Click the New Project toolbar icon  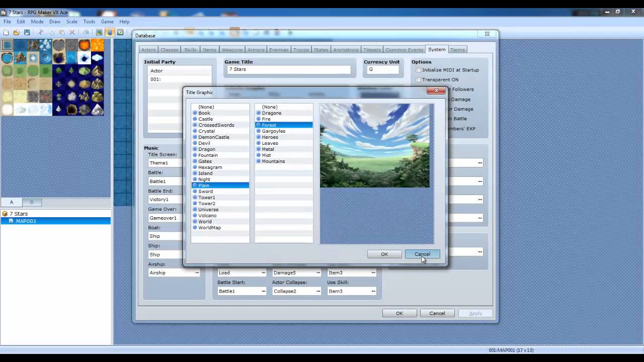(x=6, y=32)
